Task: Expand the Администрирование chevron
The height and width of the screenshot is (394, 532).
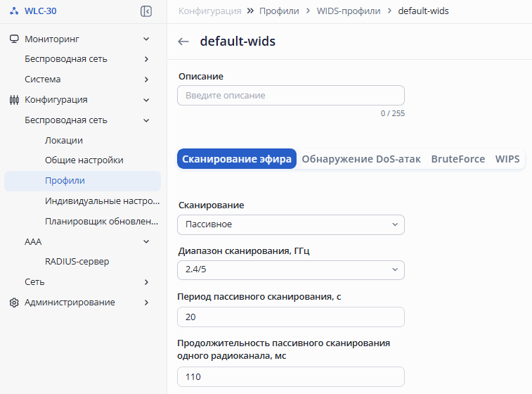Action: pos(146,303)
